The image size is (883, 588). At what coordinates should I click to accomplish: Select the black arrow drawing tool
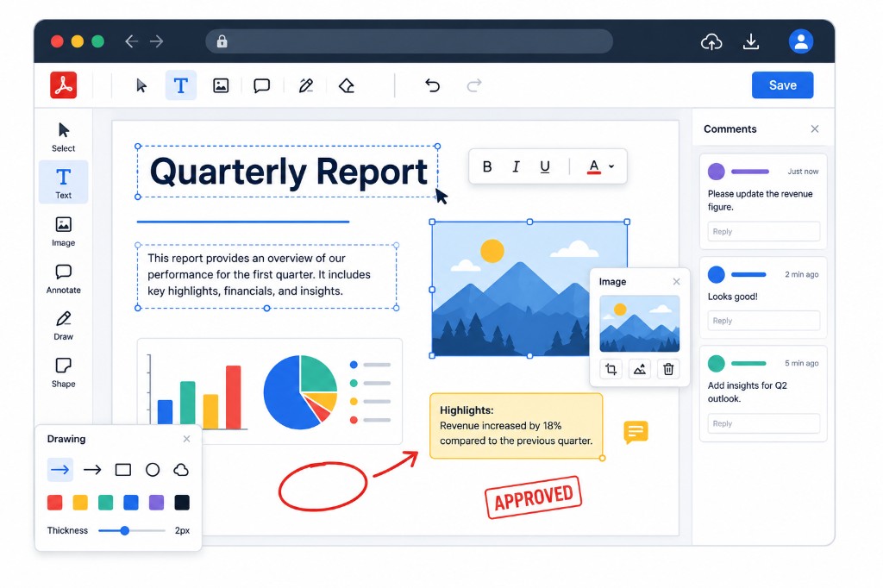(x=91, y=470)
